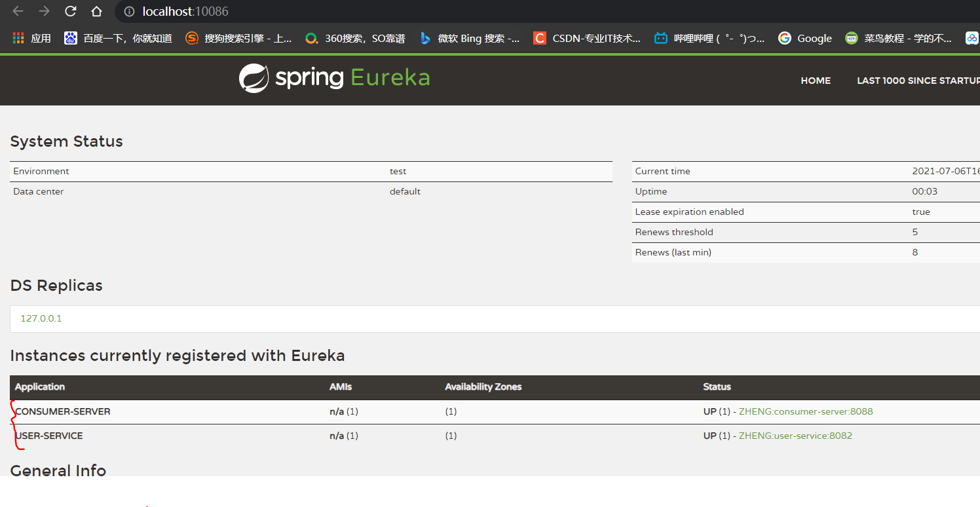Click the browser forward arrow

point(44,11)
